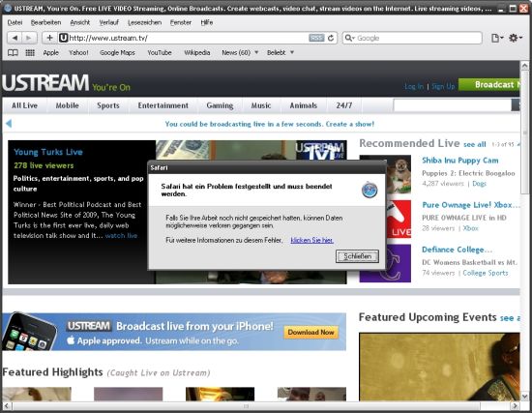Open the Fenster menu
The image size is (532, 413).
pyautogui.click(x=181, y=22)
